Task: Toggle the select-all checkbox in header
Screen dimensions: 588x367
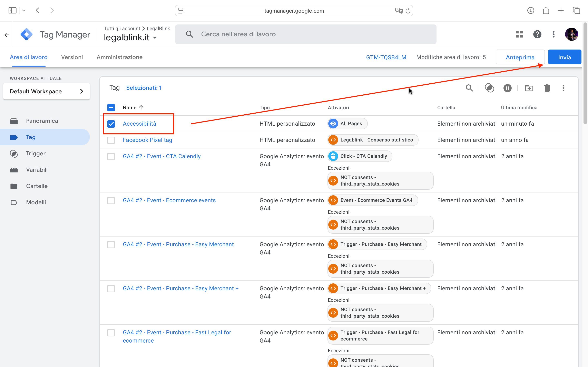Action: point(111,107)
